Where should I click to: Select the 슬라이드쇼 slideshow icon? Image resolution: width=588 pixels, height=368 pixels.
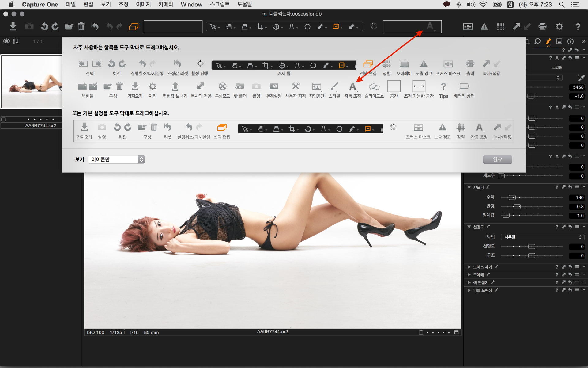(374, 86)
